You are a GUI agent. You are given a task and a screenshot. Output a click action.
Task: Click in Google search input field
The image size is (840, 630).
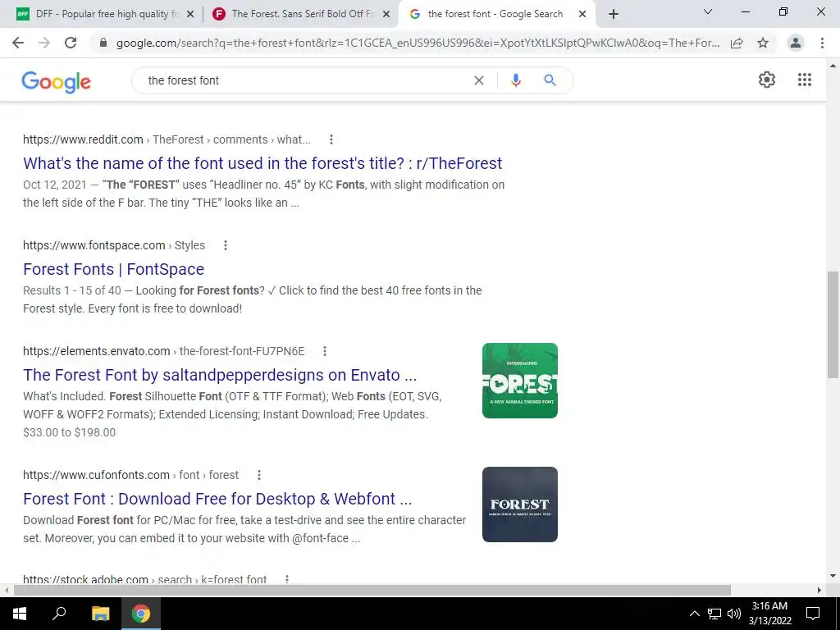pyautogui.click(x=305, y=80)
